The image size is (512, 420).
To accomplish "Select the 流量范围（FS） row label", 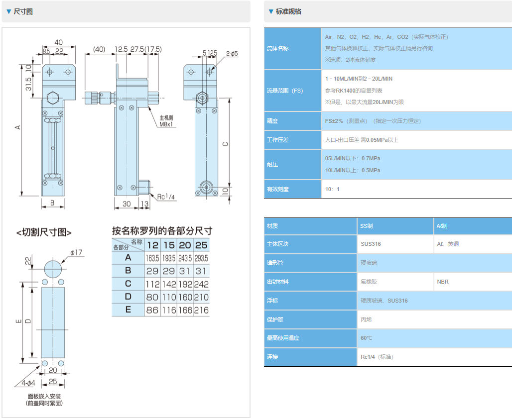I will pyautogui.click(x=292, y=91).
